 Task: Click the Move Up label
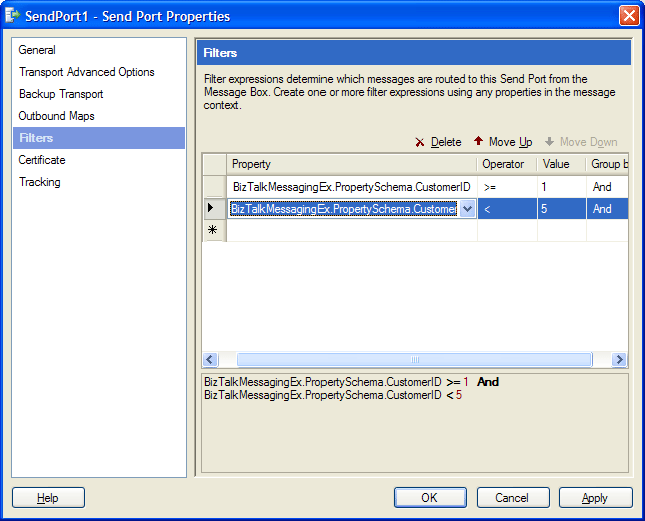click(510, 142)
